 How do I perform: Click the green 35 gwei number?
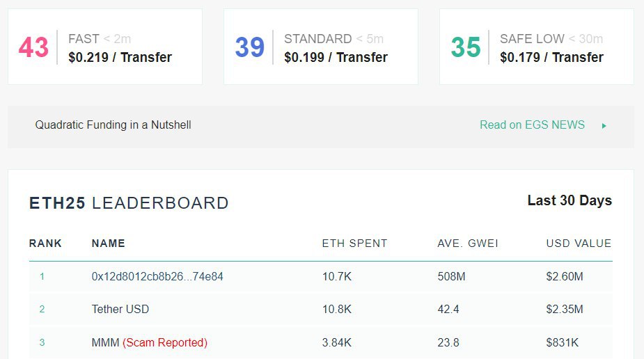click(466, 47)
